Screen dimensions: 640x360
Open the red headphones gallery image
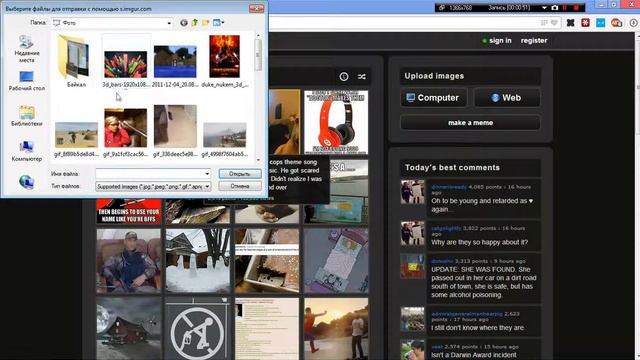pos(336,122)
